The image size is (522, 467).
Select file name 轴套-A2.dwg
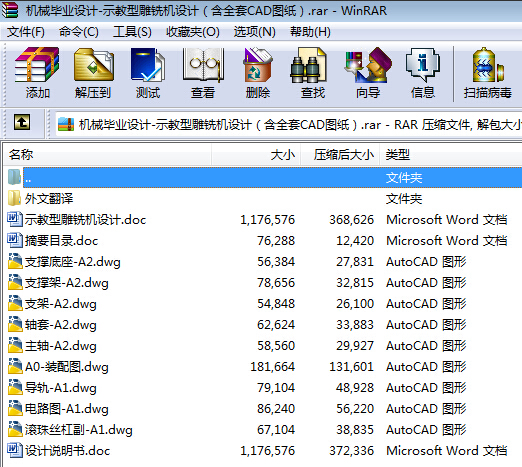(60, 325)
